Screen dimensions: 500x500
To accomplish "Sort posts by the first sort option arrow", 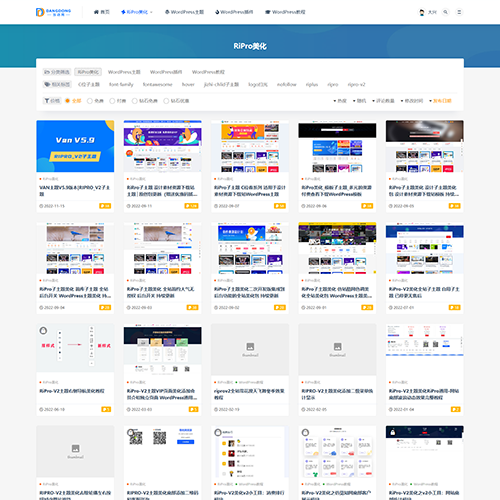I will pos(340,101).
